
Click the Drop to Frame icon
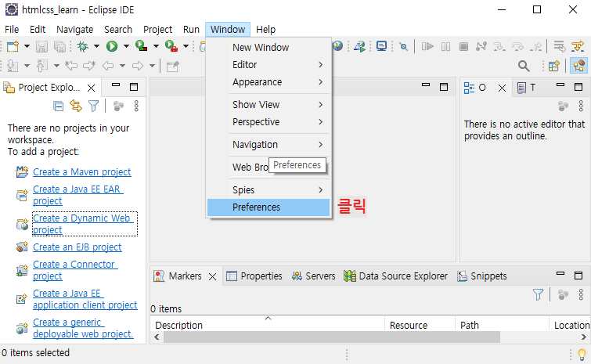pyautogui.click(x=560, y=46)
